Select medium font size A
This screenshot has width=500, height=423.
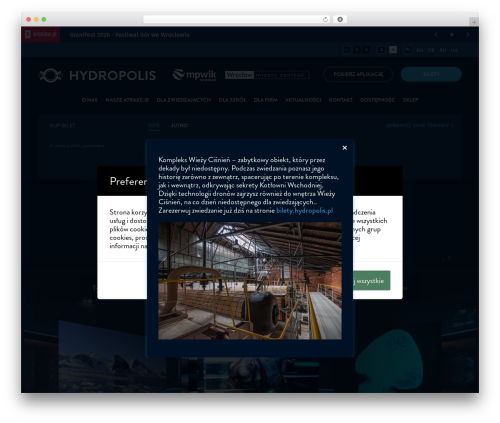click(x=357, y=50)
